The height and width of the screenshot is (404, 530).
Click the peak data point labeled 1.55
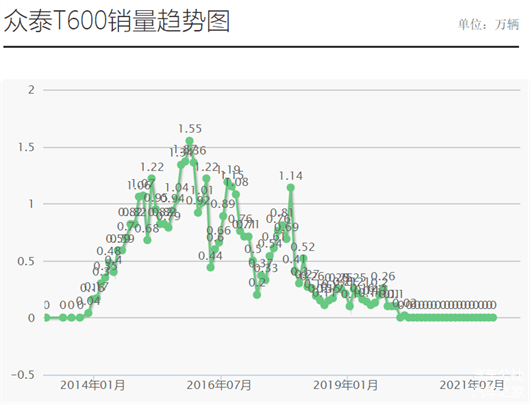click(x=190, y=141)
